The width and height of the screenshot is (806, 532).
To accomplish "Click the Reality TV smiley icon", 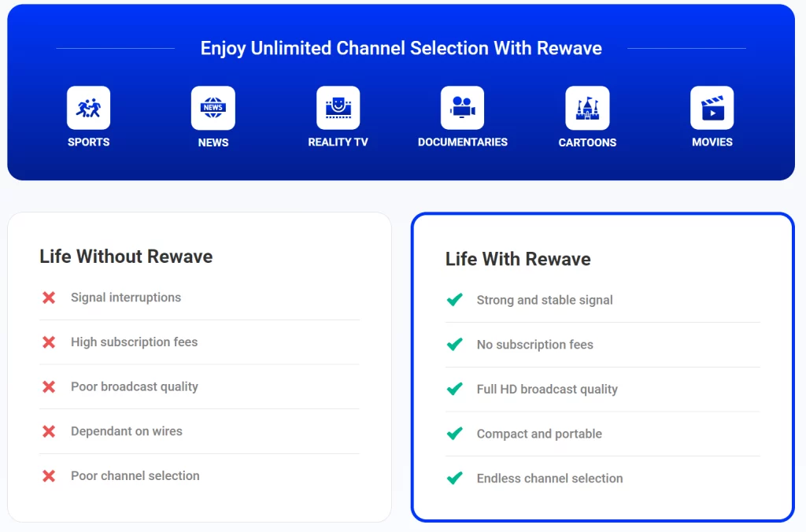I will 338,108.
